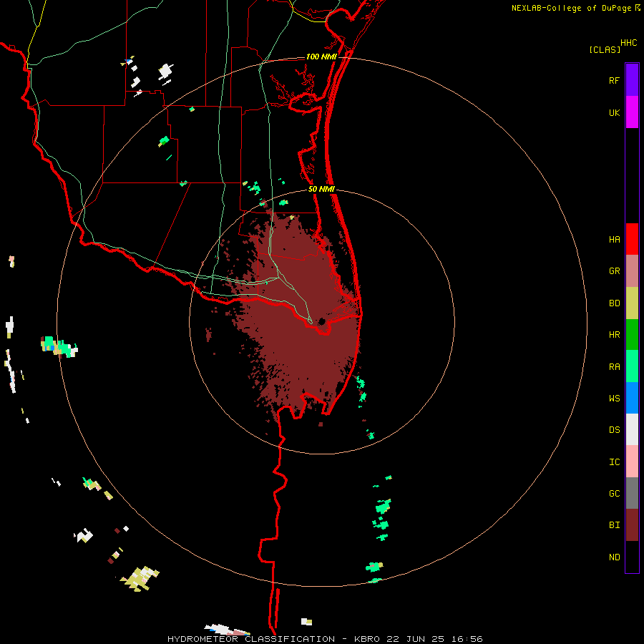Choose the WS blue legend swatch

[632, 398]
